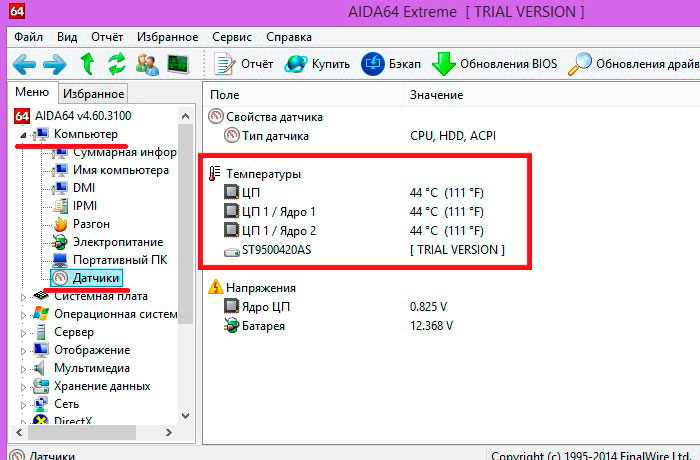Click horizontal scrollbar left arrow in tree
Viewport: 700px width, 460px height.
click(x=19, y=432)
